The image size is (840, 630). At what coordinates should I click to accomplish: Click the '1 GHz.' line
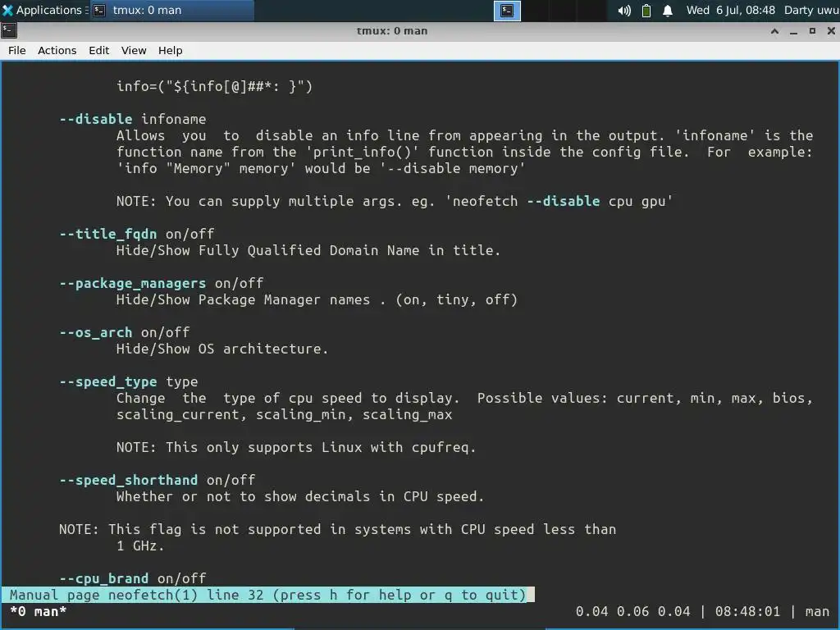coord(140,546)
